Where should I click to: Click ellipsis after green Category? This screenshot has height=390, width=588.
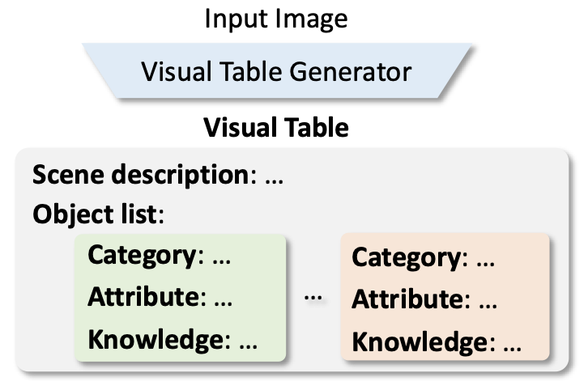pos(222,262)
